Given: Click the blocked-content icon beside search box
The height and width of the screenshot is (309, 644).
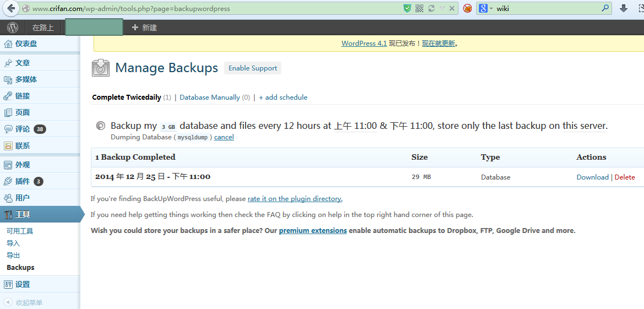Looking at the screenshot, I should pos(467,8).
